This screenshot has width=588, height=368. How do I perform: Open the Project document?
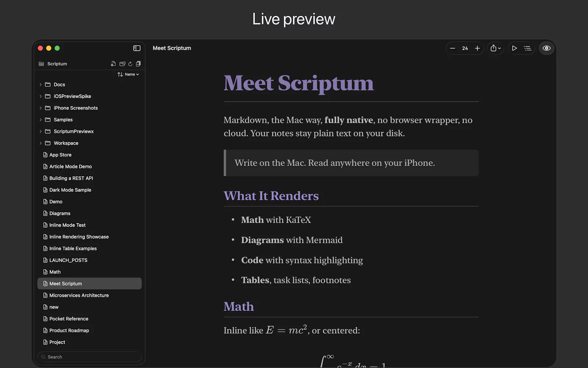tap(89, 342)
